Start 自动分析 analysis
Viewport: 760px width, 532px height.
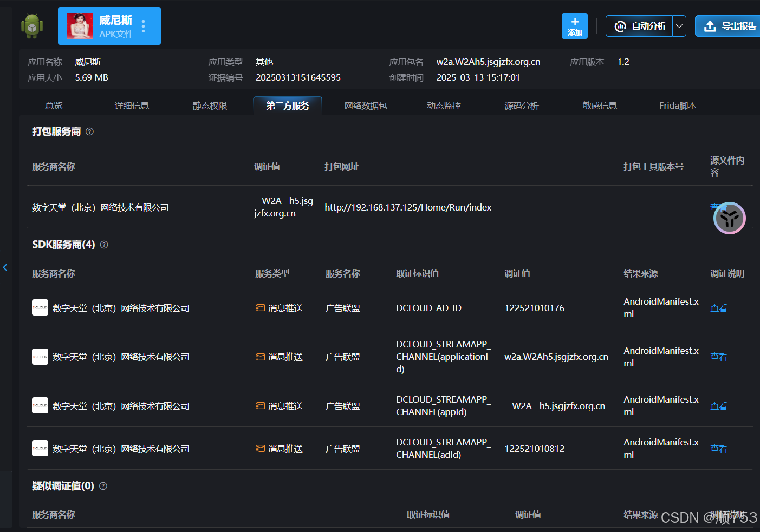click(x=640, y=26)
